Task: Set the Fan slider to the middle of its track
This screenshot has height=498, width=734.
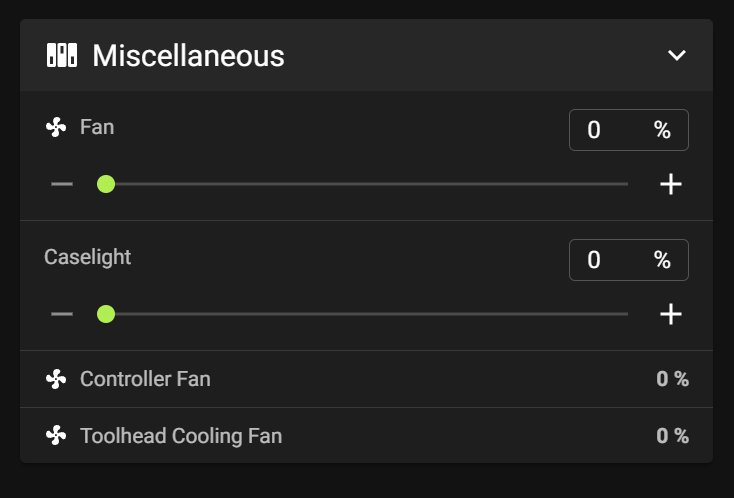Action: tap(367, 184)
